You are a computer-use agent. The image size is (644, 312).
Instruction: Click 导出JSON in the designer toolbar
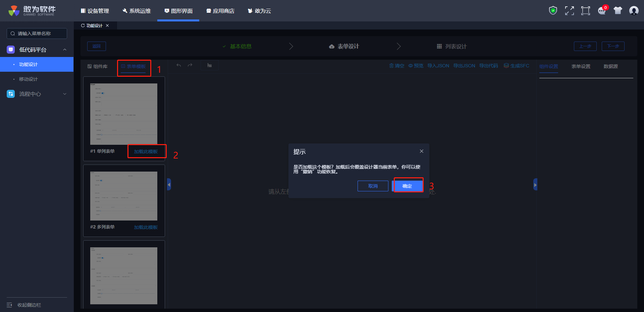pyautogui.click(x=464, y=66)
